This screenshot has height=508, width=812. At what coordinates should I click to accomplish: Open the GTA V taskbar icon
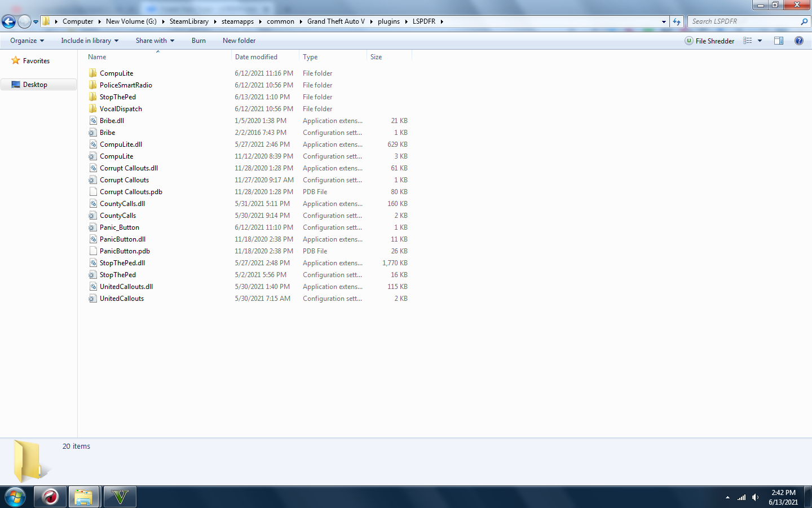pos(120,497)
